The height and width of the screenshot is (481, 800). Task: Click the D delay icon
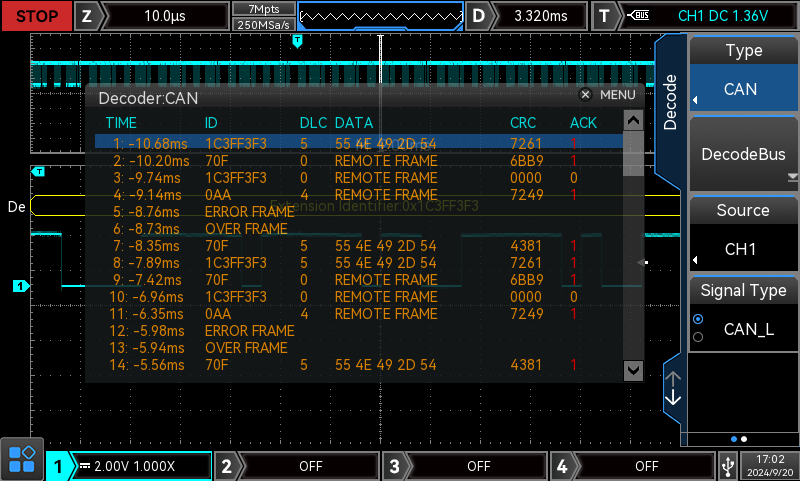[x=481, y=16]
